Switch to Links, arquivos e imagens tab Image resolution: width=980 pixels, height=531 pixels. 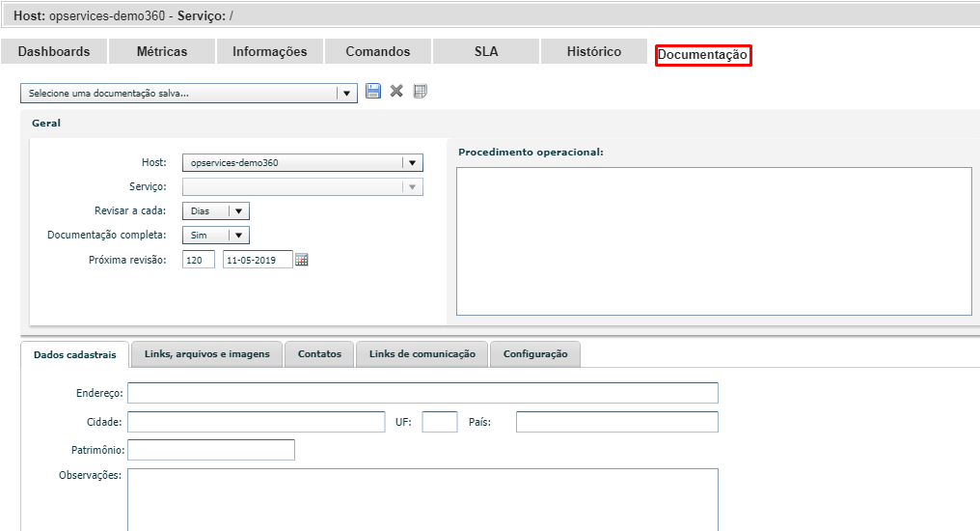tap(207, 354)
